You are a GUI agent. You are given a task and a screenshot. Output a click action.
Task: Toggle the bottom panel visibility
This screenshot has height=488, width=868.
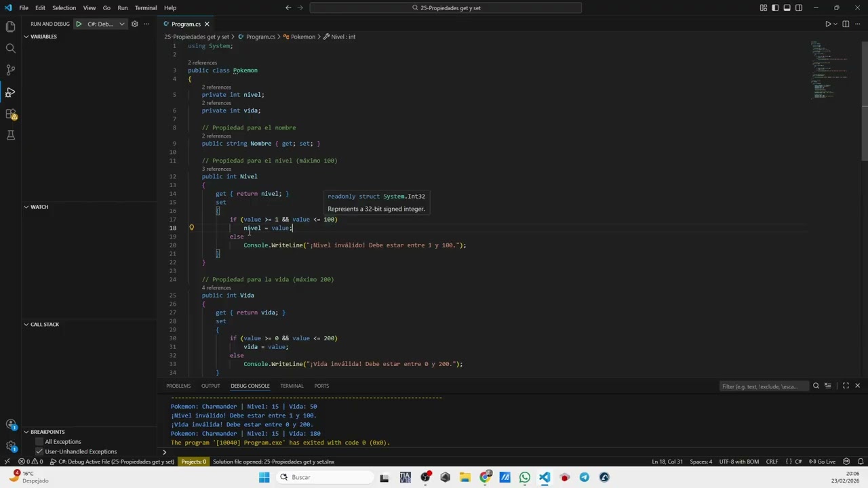pyautogui.click(x=787, y=8)
